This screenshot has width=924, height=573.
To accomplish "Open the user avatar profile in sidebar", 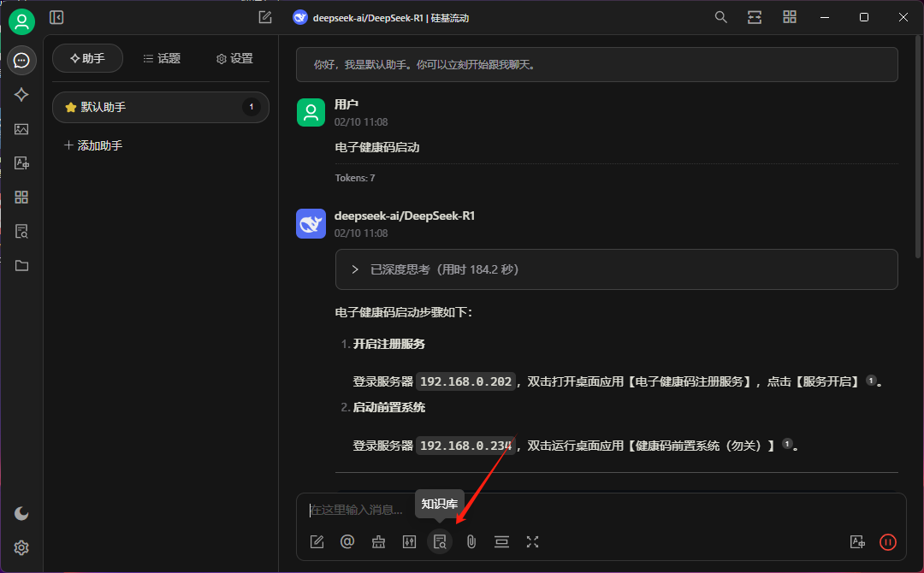I will (x=21, y=21).
